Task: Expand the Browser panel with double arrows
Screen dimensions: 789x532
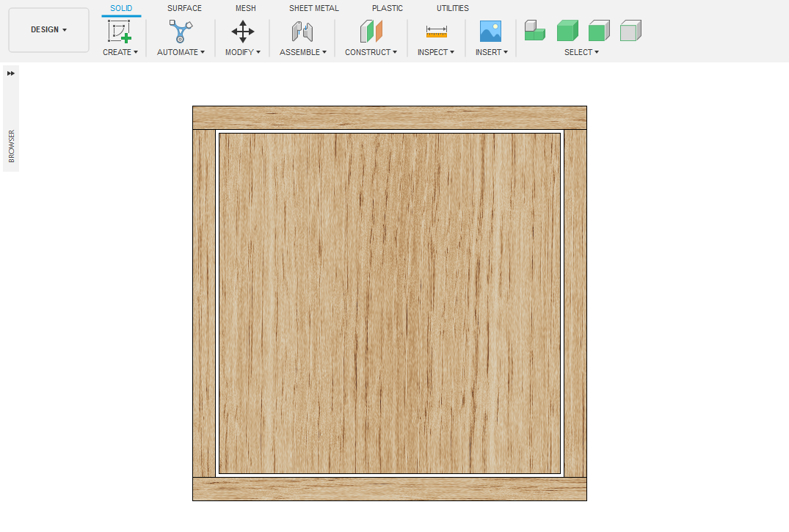Action: point(11,73)
